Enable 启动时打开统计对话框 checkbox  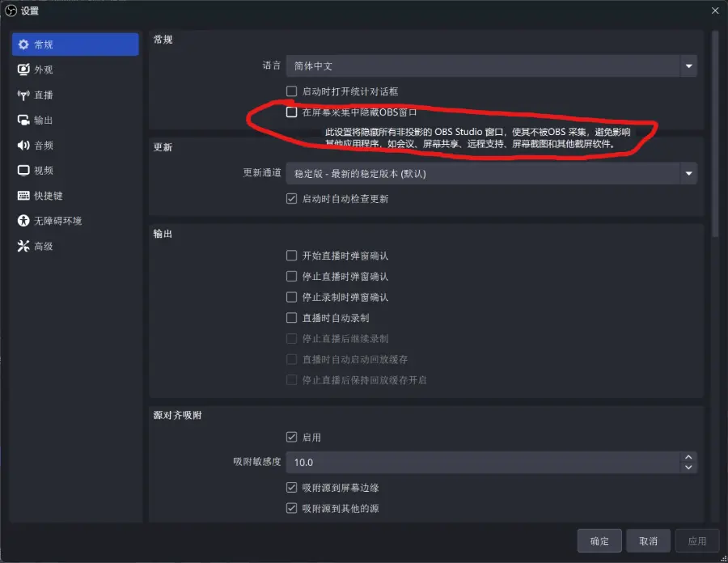coord(291,91)
